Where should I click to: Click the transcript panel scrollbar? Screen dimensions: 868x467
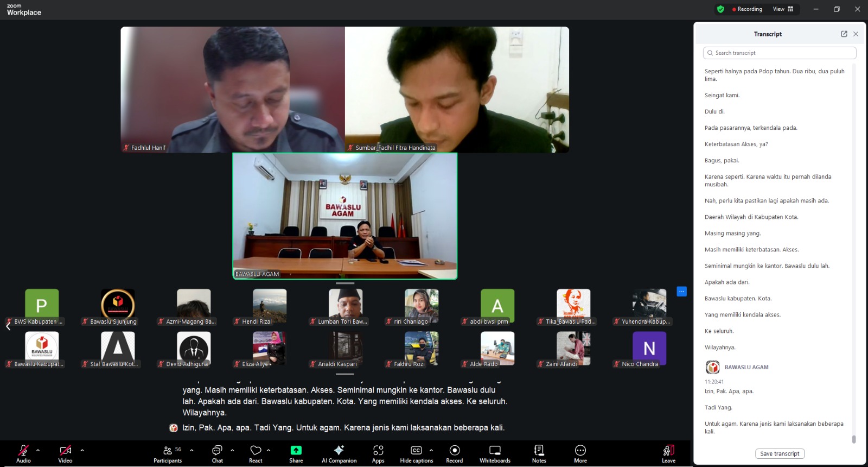click(x=853, y=439)
